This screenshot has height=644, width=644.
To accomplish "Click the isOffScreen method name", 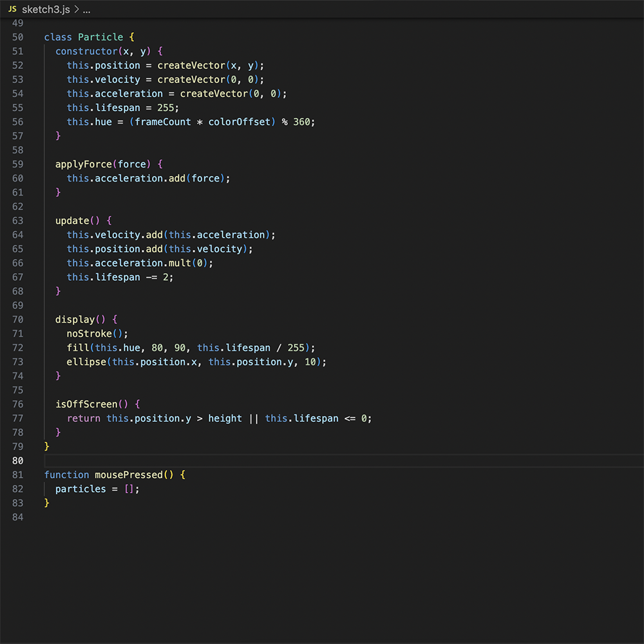I will 85,404.
